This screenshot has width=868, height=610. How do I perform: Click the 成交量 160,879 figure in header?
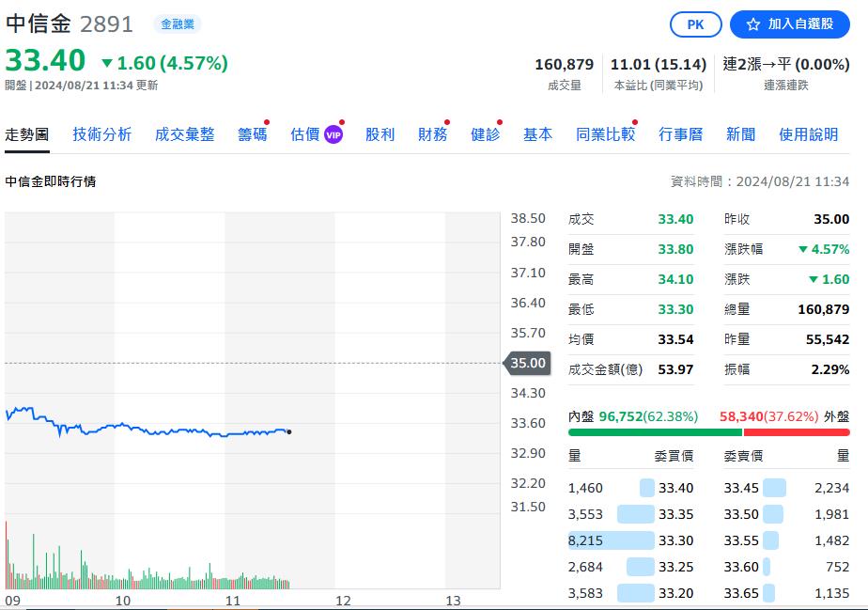coord(564,65)
